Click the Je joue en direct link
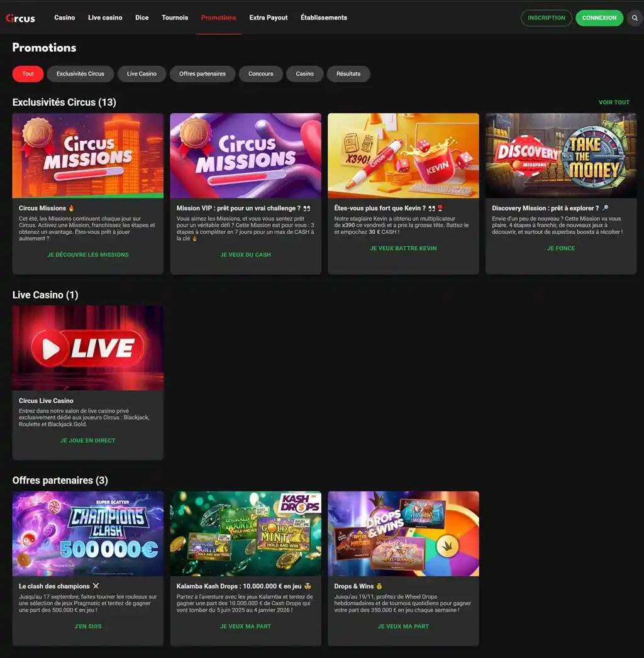The width and height of the screenshot is (644, 658). coord(88,441)
